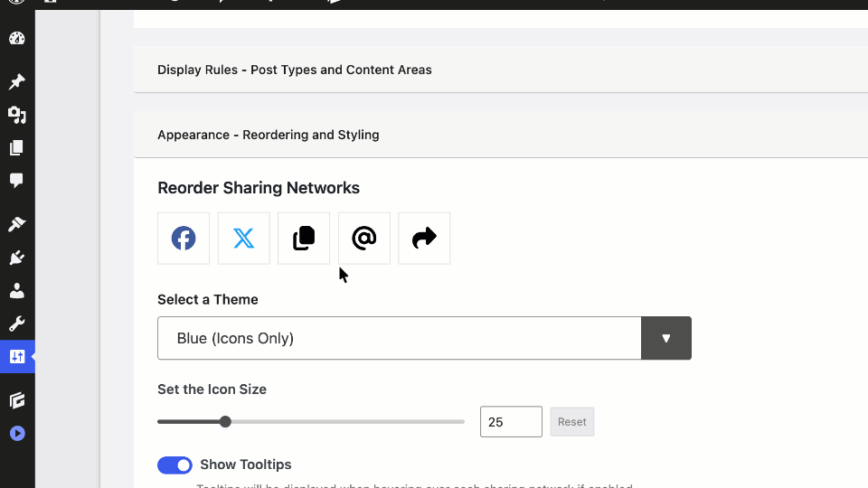Select the X (Twitter) sharing network icon

pyautogui.click(x=244, y=239)
